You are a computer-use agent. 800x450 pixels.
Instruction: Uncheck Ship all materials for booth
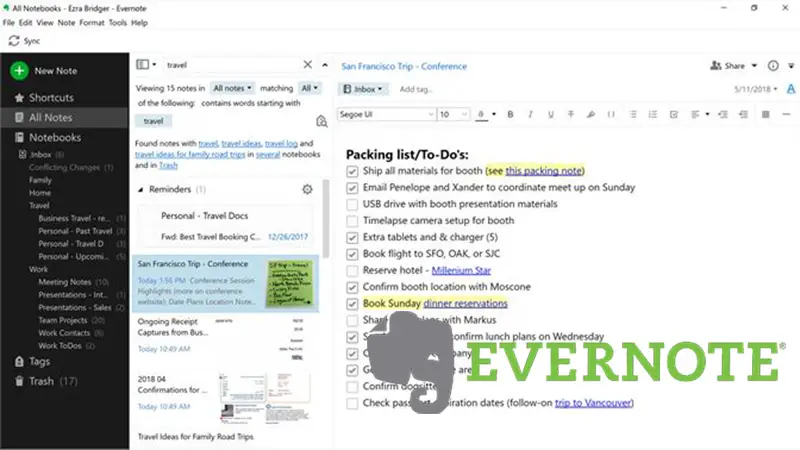pos(352,171)
